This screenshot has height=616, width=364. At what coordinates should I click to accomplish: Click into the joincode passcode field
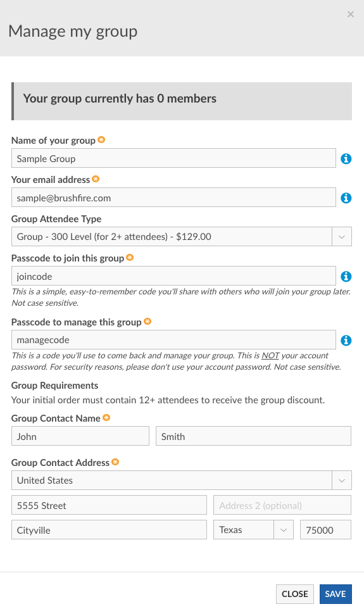click(173, 276)
